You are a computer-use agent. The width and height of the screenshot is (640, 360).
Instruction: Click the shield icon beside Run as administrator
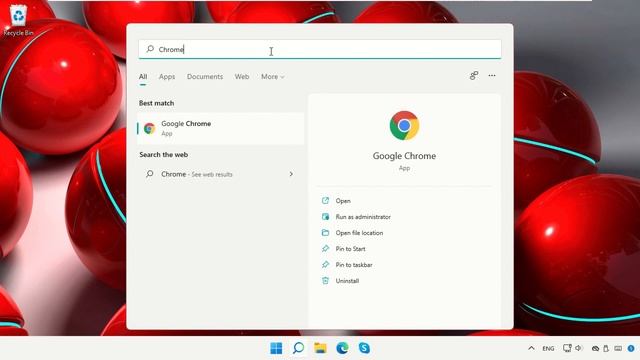pyautogui.click(x=325, y=217)
